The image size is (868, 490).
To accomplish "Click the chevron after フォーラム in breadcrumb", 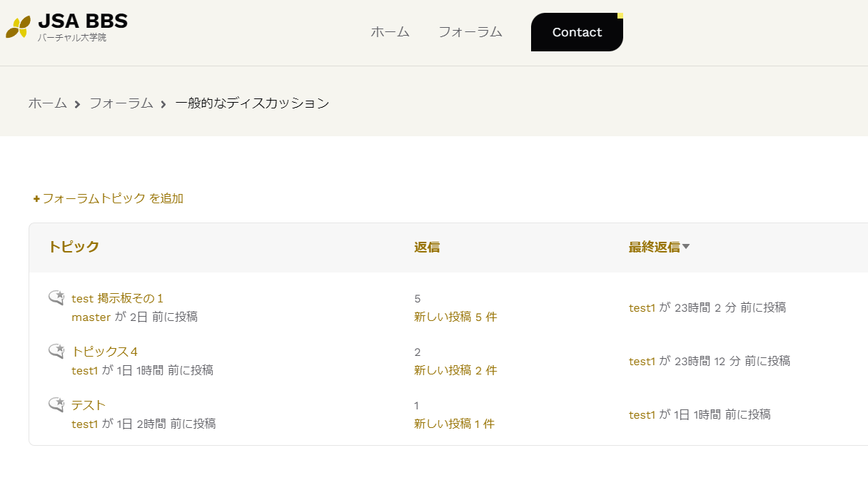I will (x=162, y=103).
